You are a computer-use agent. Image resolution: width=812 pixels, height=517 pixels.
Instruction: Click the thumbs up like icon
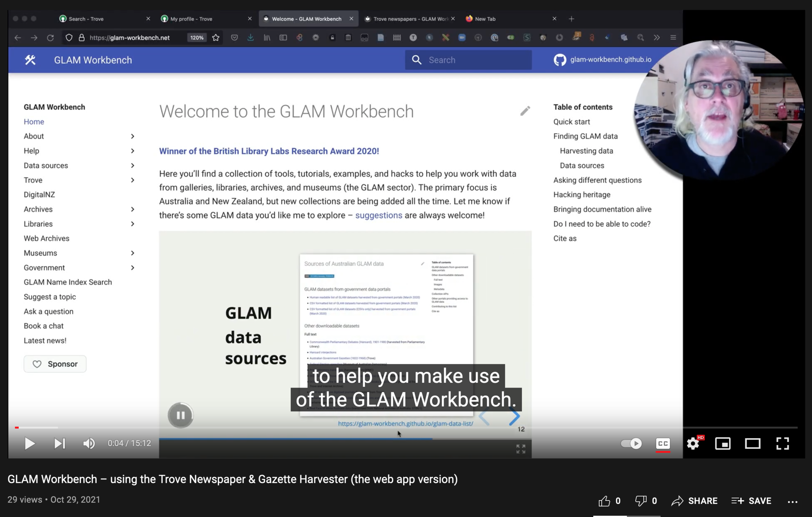604,501
